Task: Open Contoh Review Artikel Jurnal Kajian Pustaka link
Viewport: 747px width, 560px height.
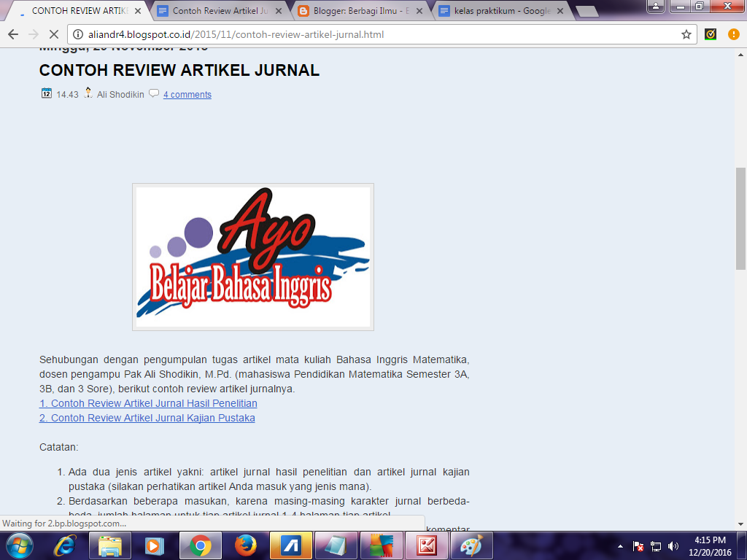Action: [x=147, y=418]
